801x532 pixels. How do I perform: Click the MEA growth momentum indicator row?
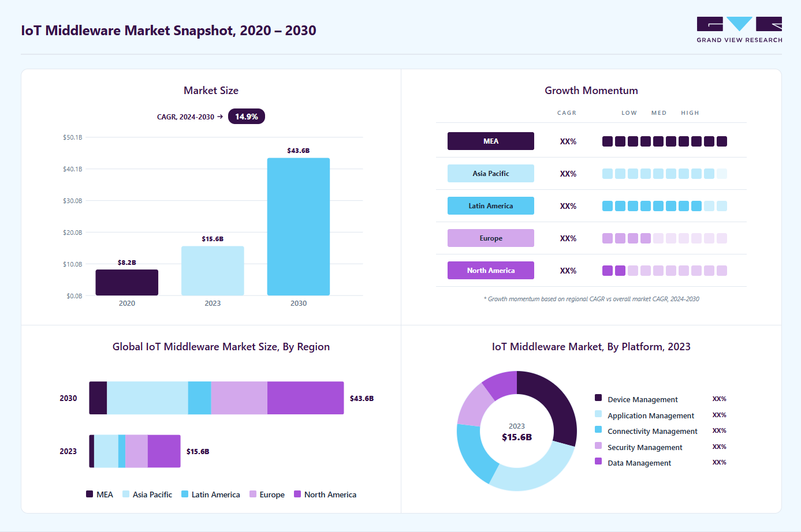pos(665,141)
